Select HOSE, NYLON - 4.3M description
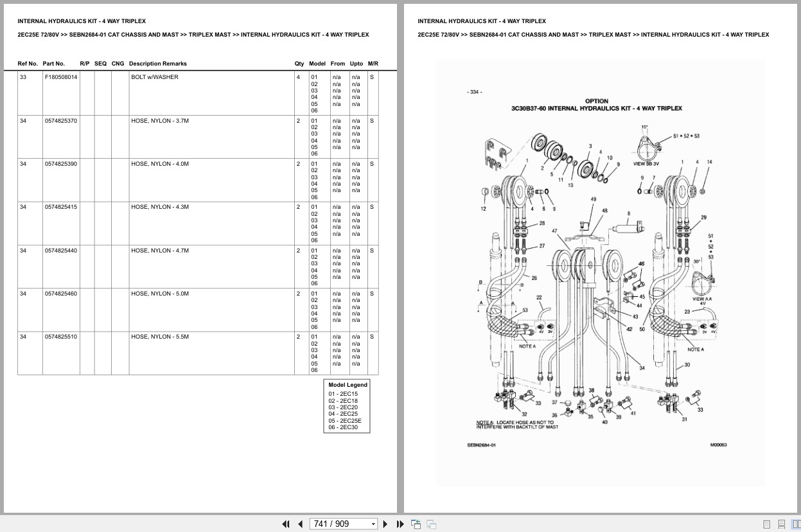The height and width of the screenshot is (532, 801). 160,207
